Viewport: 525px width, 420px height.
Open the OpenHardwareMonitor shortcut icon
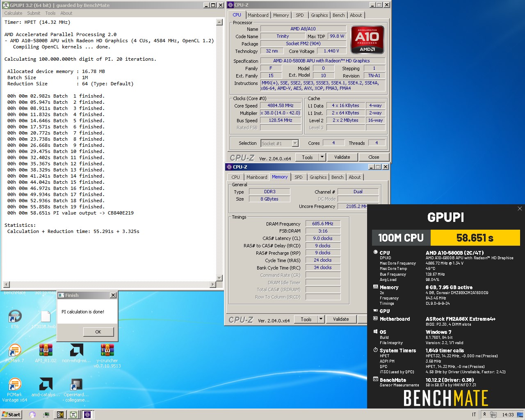click(x=76, y=385)
